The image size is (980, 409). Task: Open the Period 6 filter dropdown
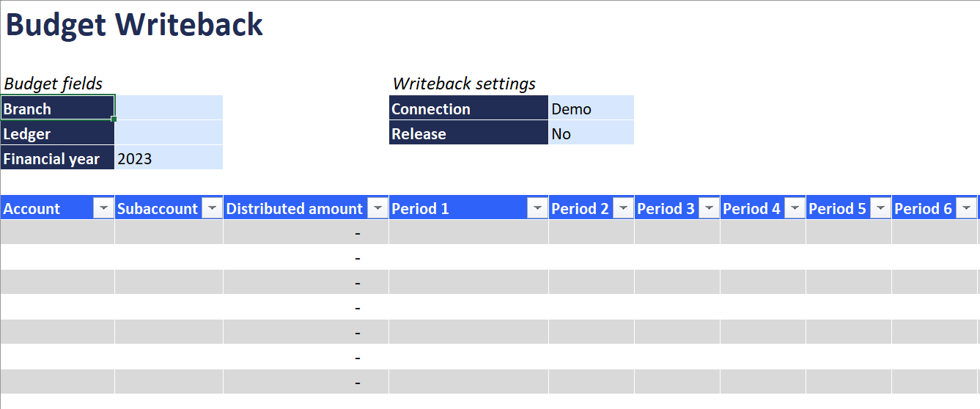pyautogui.click(x=966, y=209)
